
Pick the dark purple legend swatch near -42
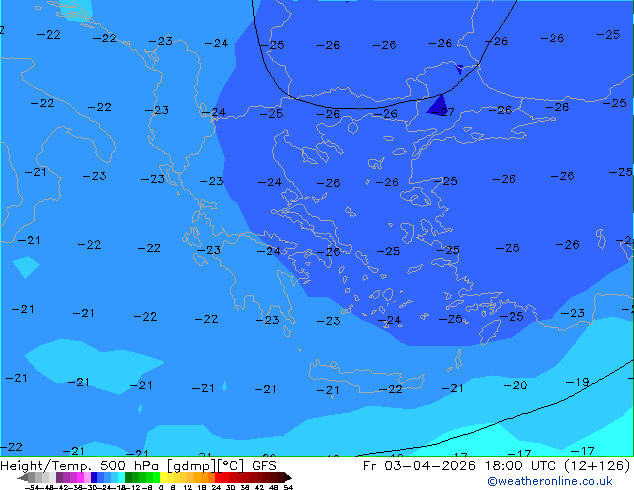[x=59, y=478]
